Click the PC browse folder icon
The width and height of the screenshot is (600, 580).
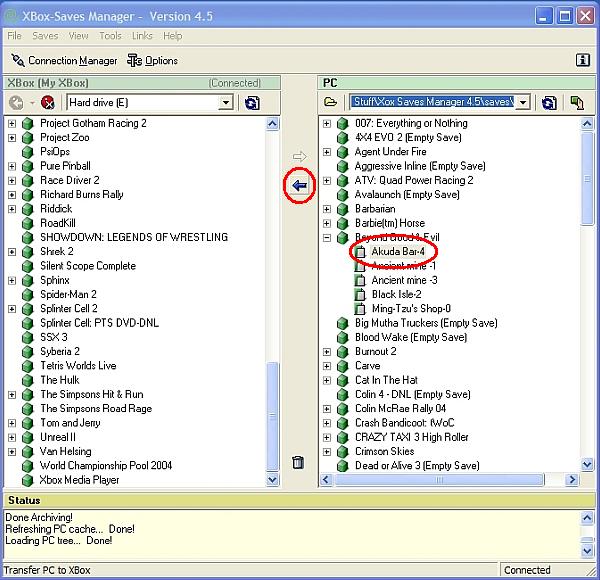(330, 102)
